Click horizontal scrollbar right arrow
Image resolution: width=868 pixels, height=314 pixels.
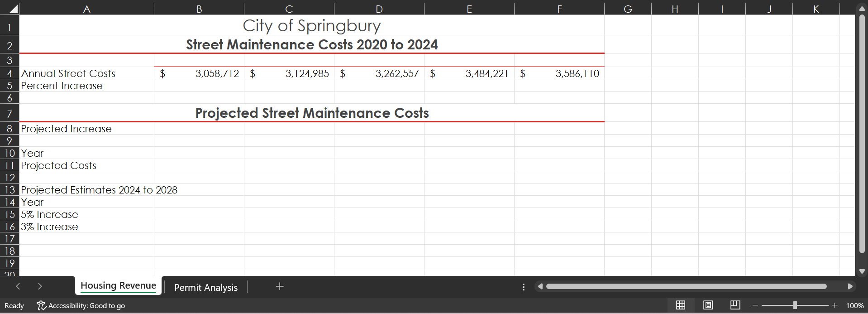[850, 286]
